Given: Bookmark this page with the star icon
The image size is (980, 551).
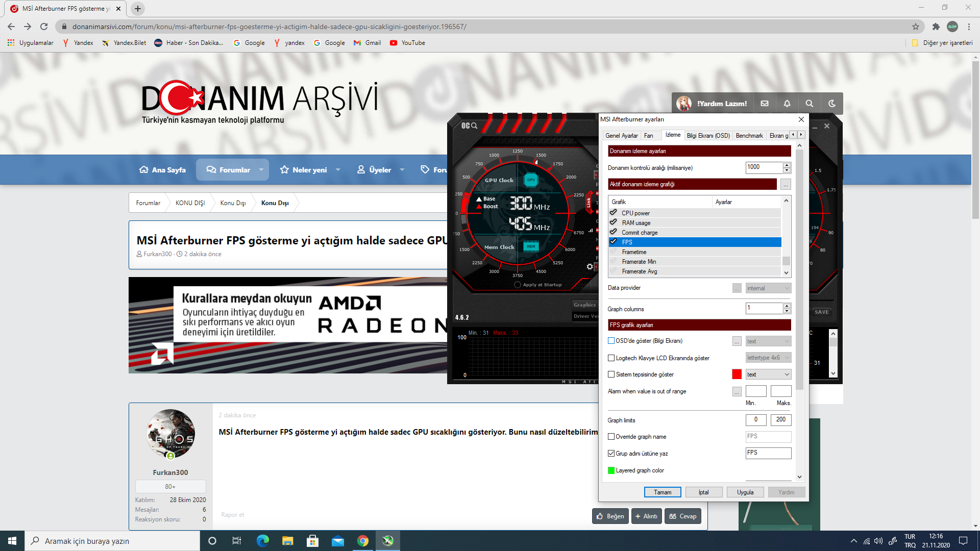Looking at the screenshot, I should (916, 27).
